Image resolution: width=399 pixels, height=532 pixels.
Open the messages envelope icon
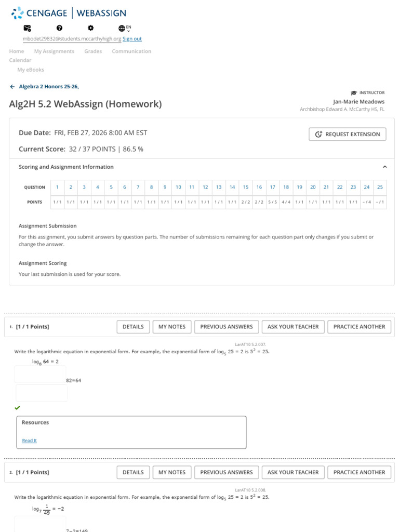tap(27, 28)
